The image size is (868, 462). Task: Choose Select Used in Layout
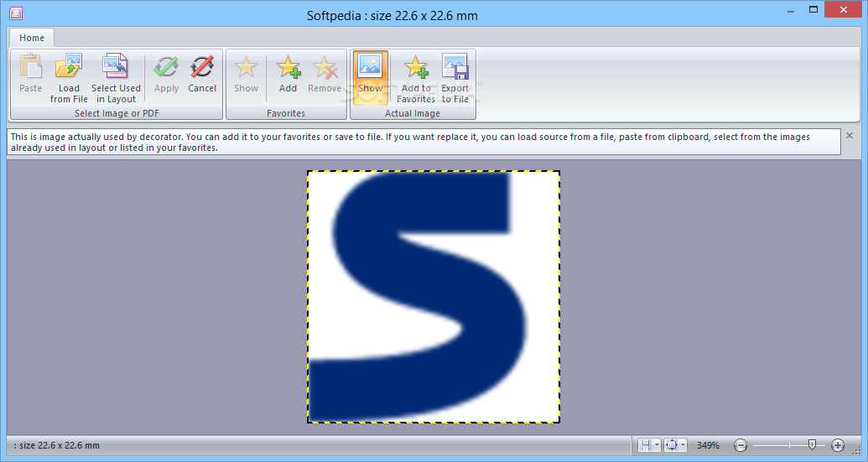116,77
